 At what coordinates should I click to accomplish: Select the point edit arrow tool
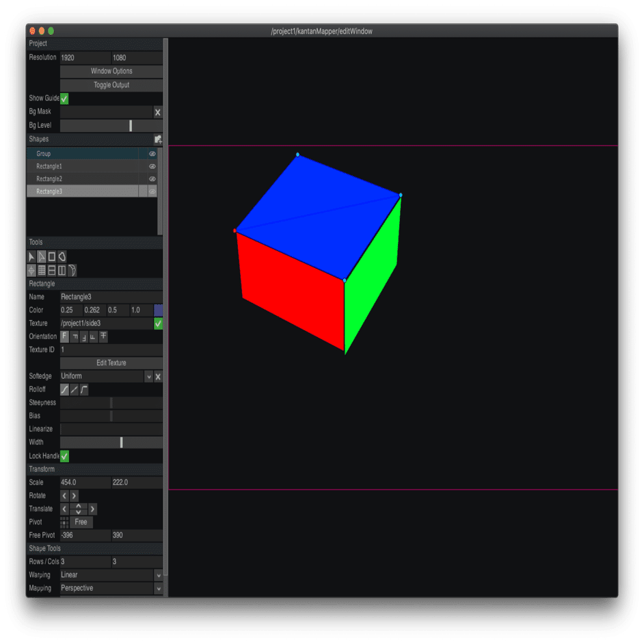42,256
